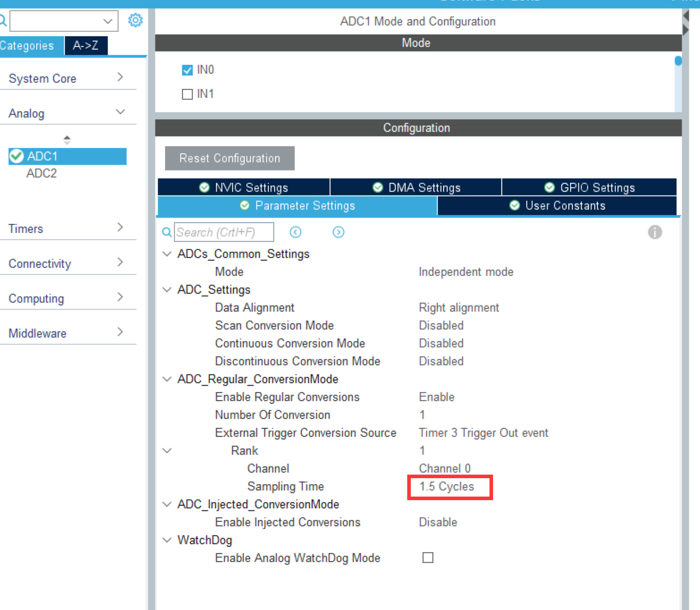The image size is (700, 610).
Task: Open the User Constants tab
Action: click(557, 205)
